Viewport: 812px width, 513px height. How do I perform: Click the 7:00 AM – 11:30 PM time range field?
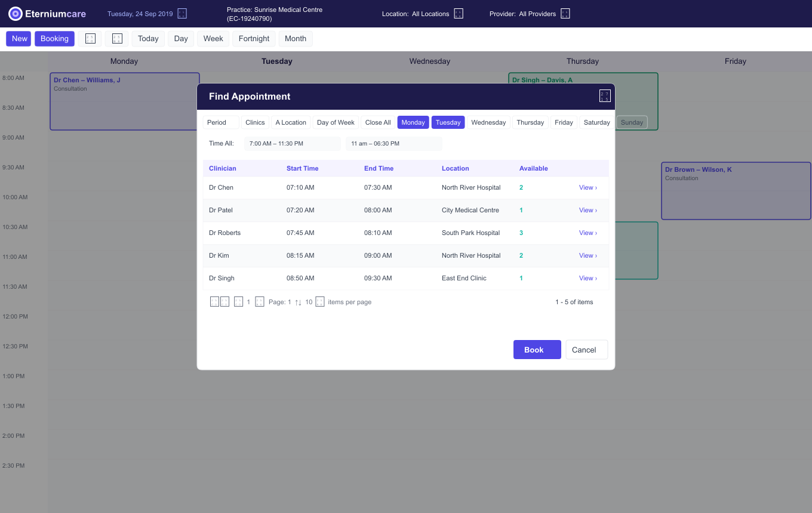292,144
